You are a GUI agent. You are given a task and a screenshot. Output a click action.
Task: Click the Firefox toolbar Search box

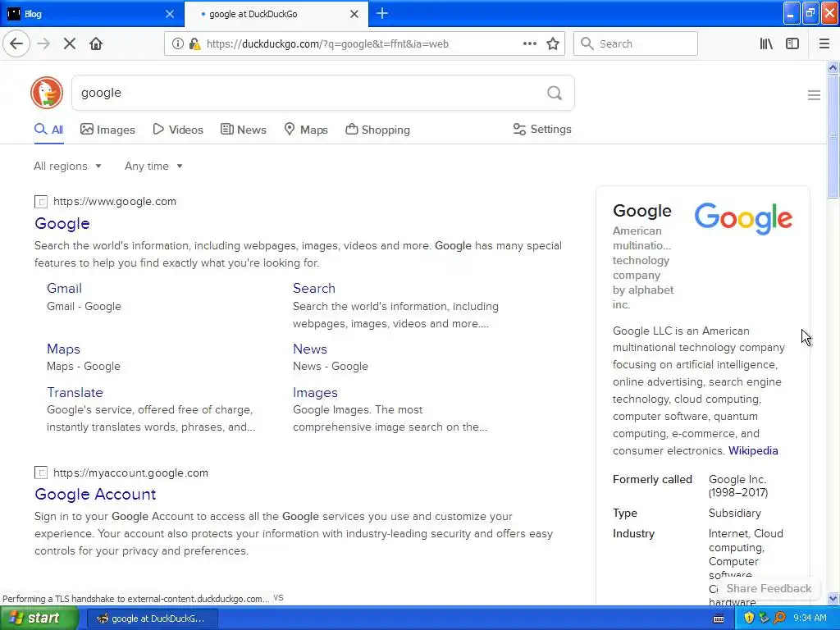[636, 43]
